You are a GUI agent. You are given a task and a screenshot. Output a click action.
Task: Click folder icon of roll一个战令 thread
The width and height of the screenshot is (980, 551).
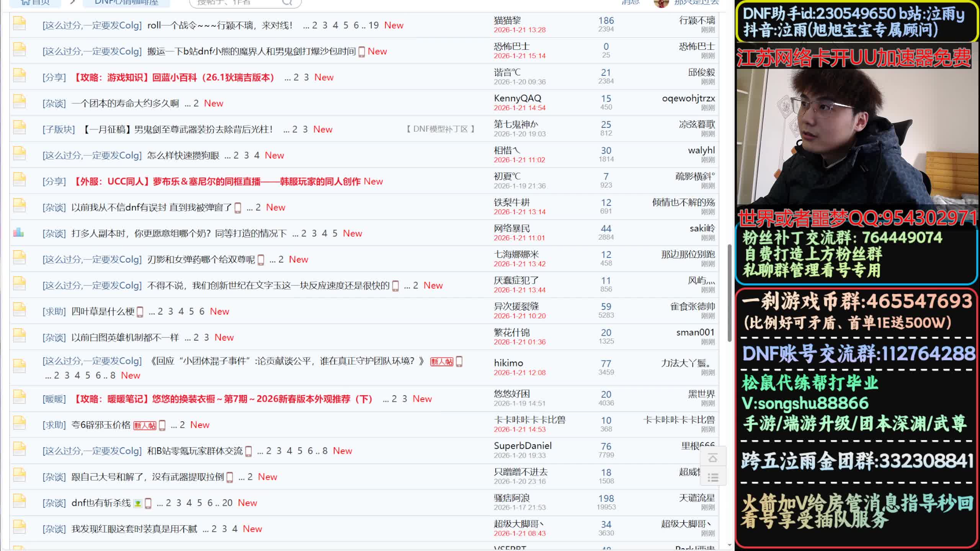point(19,24)
